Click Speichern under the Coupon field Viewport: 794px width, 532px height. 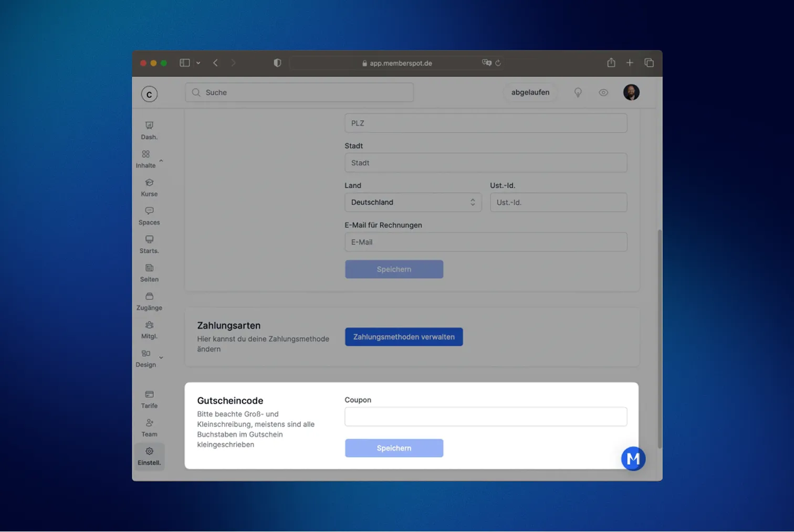pos(394,448)
